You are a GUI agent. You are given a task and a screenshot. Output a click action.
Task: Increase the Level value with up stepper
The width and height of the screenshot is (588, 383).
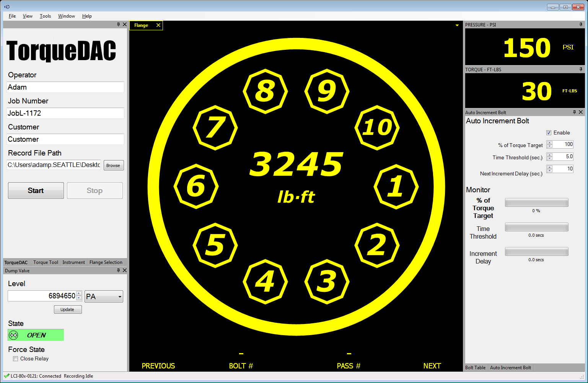coord(79,294)
